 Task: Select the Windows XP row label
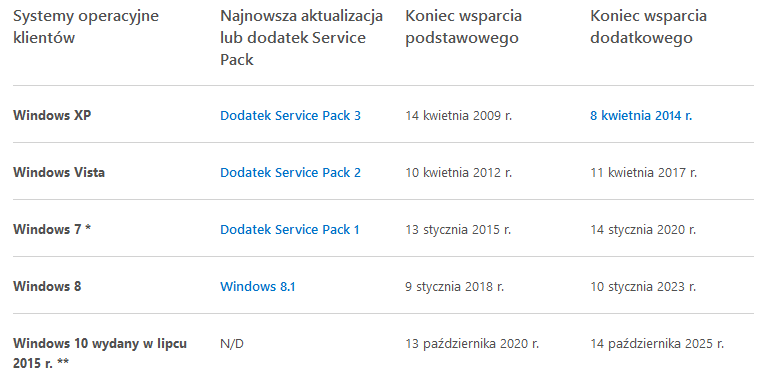pyautogui.click(x=52, y=116)
